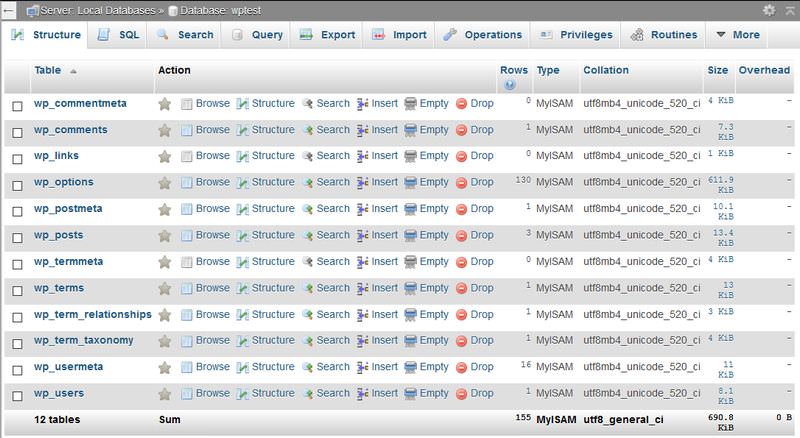
Task: Select the wp_comments row checkbox
Action: click(17, 133)
